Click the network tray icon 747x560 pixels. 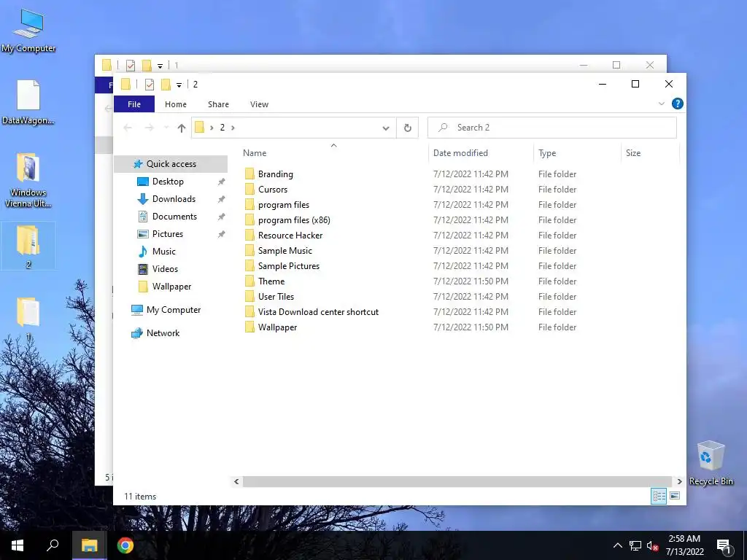[x=635, y=545]
